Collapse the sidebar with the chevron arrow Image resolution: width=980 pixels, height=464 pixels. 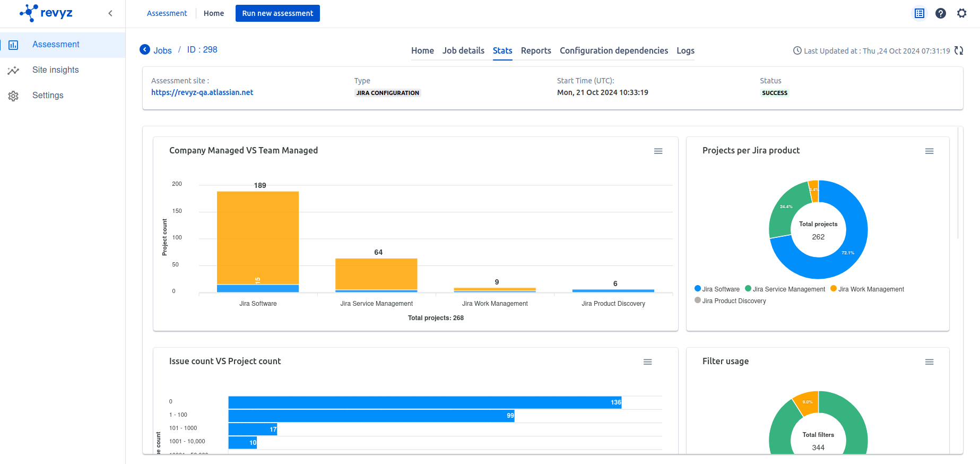coord(110,13)
